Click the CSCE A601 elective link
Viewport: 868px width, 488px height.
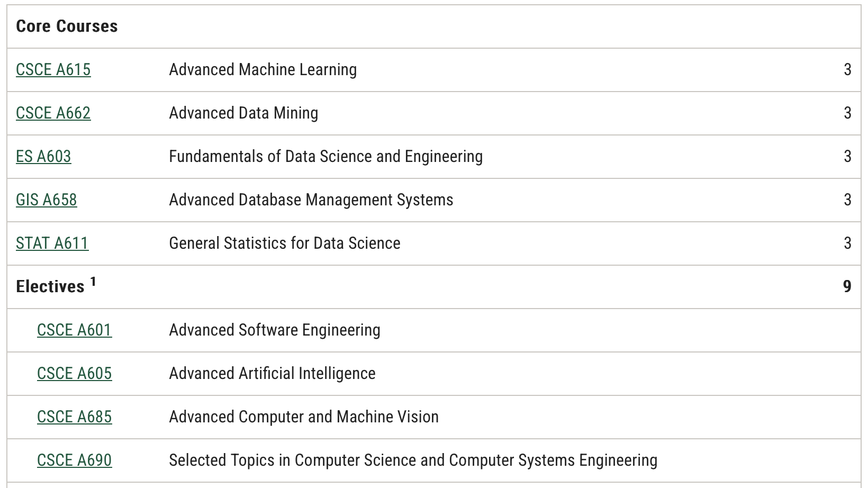point(74,330)
